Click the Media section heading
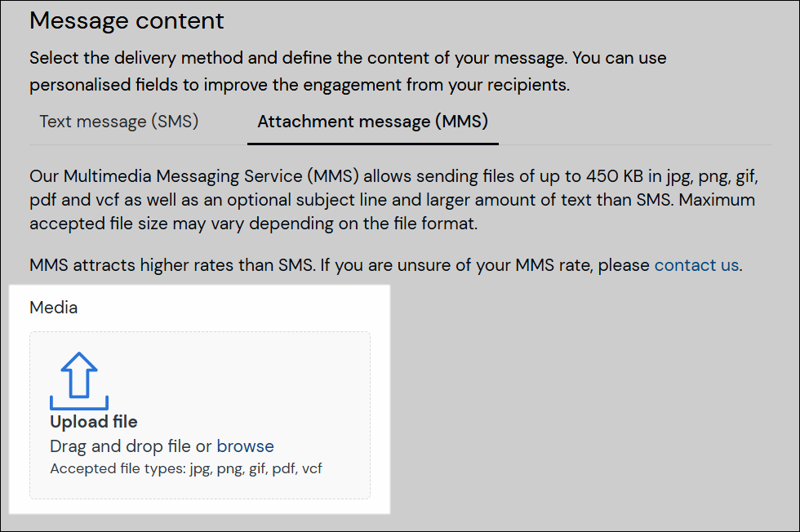 pos(53,308)
